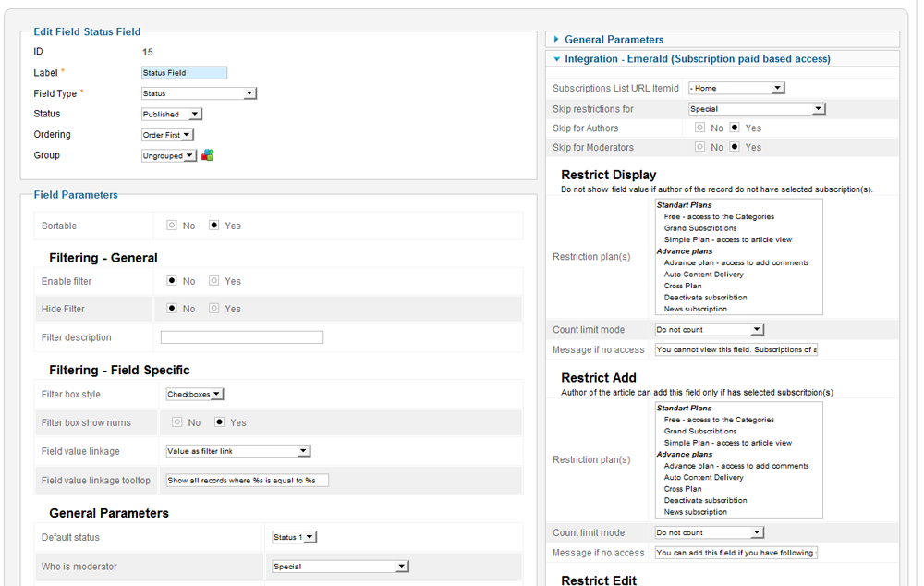Select Yes for Hide Filter

pos(214,309)
